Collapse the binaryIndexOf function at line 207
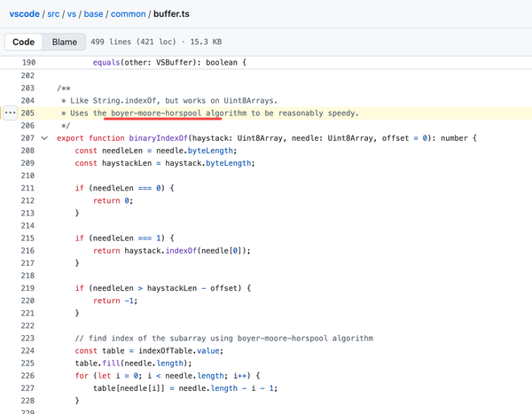The image size is (532, 414). point(44,138)
